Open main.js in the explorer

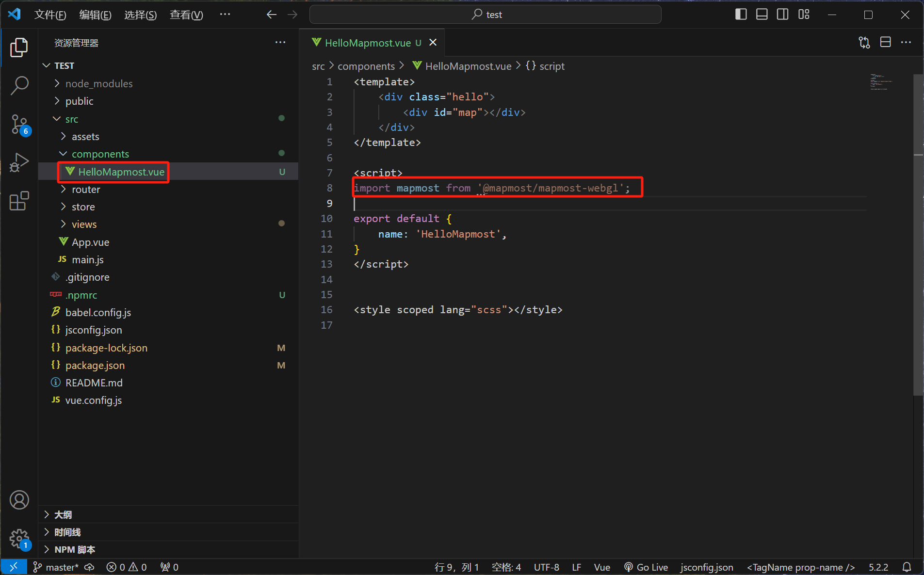(168, 259)
